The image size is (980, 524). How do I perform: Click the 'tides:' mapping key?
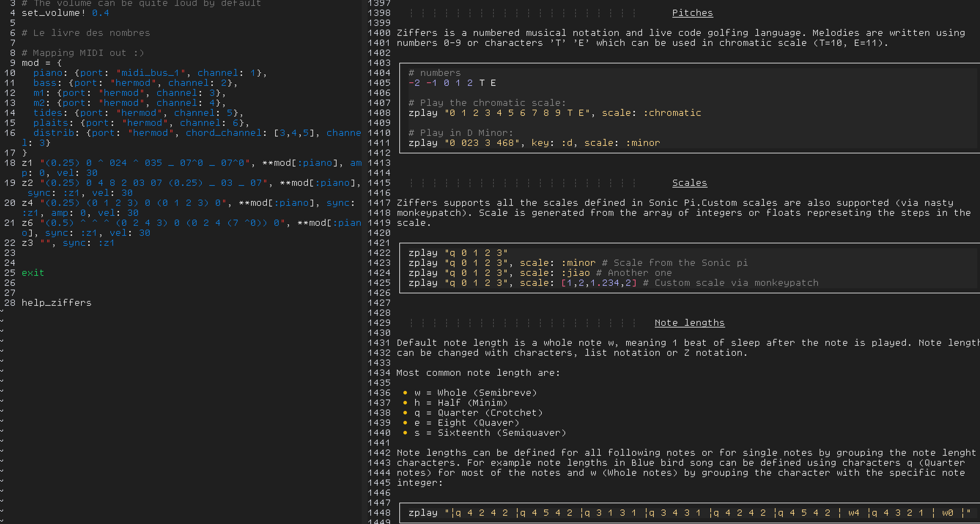51,113
